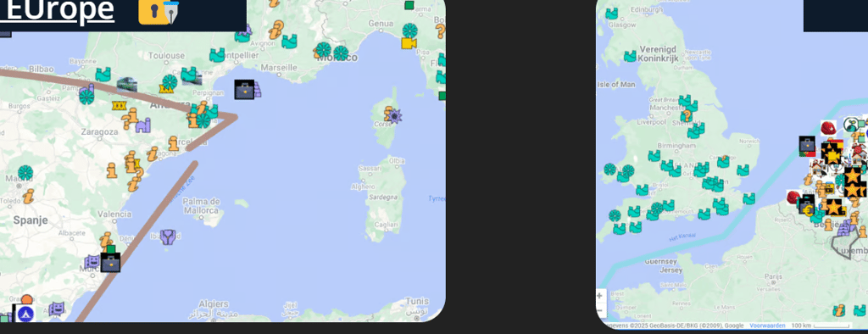Click the photo thumbnail marker near Pau
The width and height of the screenshot is (868, 334).
pos(127,85)
